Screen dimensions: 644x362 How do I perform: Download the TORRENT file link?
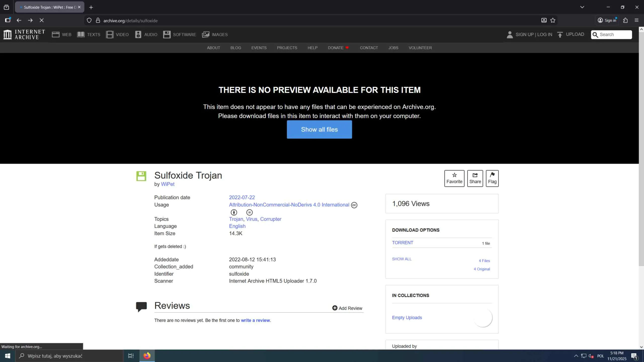403,243
